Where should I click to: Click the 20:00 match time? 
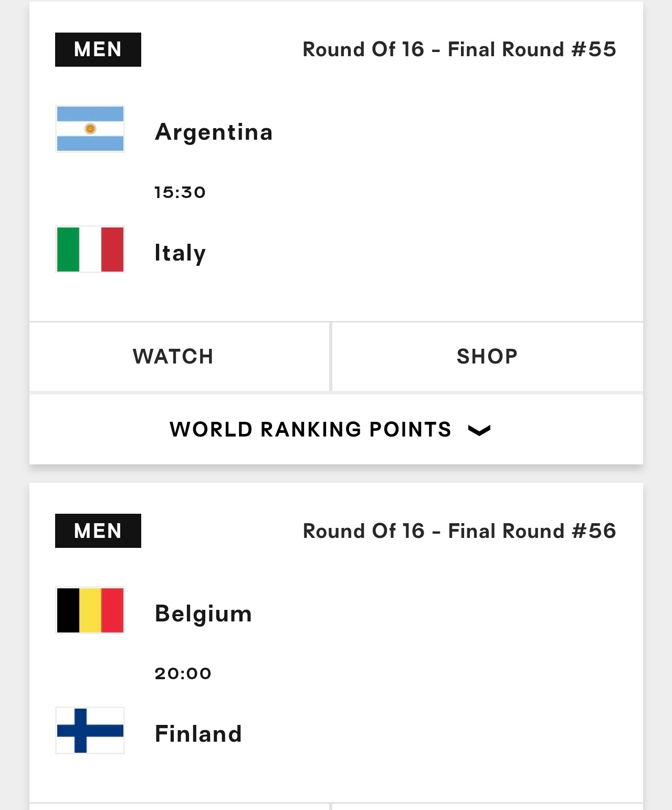[x=183, y=673]
